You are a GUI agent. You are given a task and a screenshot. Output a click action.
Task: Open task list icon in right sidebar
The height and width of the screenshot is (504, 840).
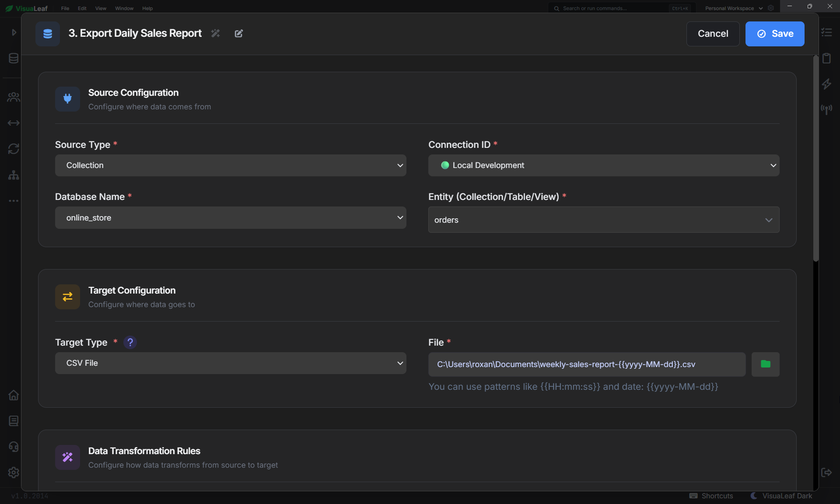(x=826, y=32)
